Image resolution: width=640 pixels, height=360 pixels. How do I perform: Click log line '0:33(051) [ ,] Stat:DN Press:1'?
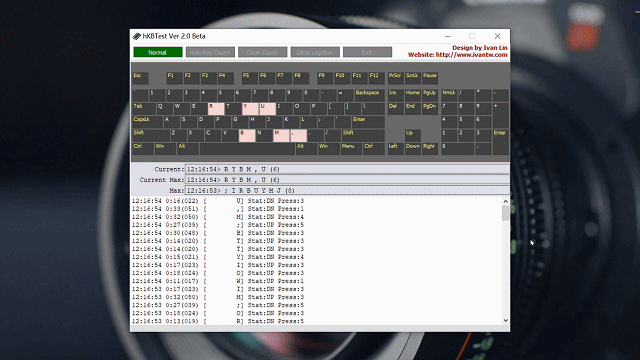(218, 209)
